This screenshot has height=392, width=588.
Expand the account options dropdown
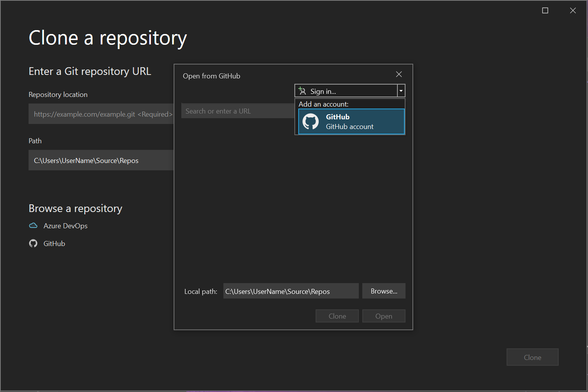click(x=401, y=90)
